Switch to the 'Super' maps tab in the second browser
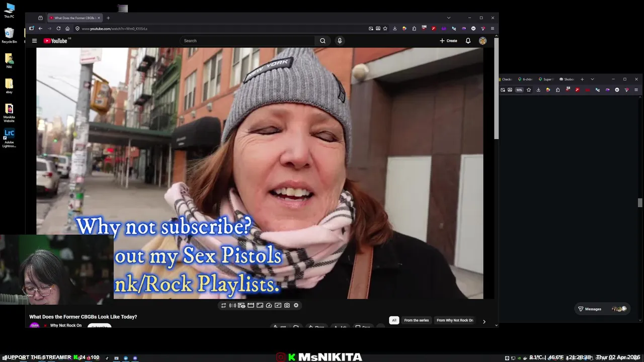The width and height of the screenshot is (644, 362). pyautogui.click(x=545, y=79)
